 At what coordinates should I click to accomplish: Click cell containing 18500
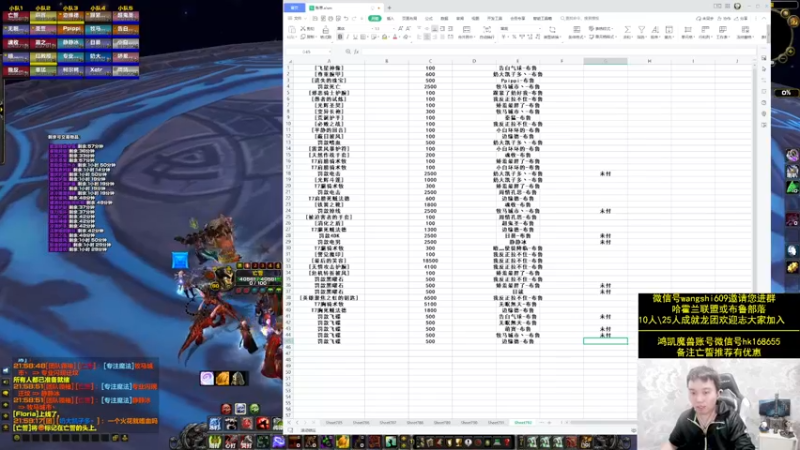pos(430,260)
